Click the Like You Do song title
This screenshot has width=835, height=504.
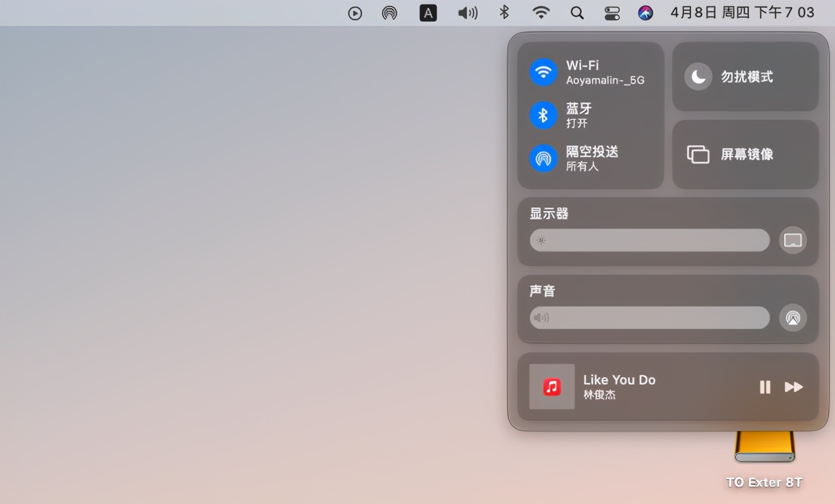point(619,380)
